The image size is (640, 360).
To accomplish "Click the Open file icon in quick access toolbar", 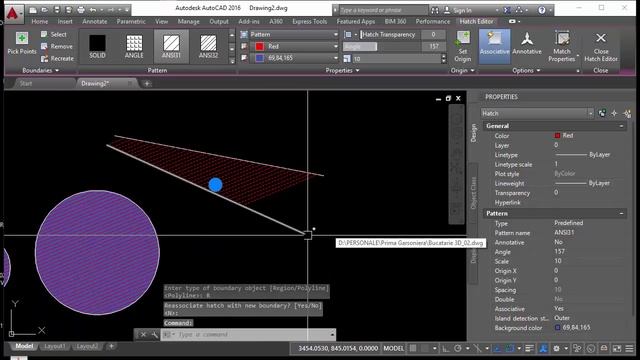I will (x=44, y=10).
